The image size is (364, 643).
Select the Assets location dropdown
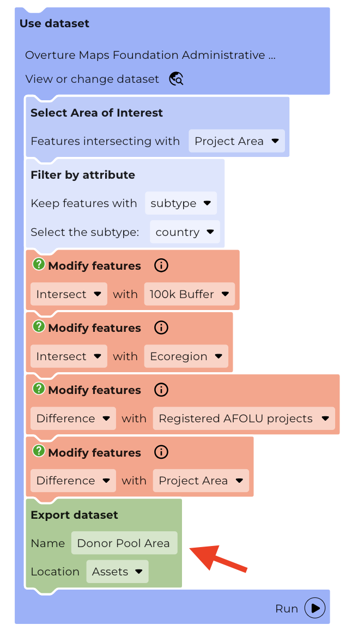tap(117, 572)
